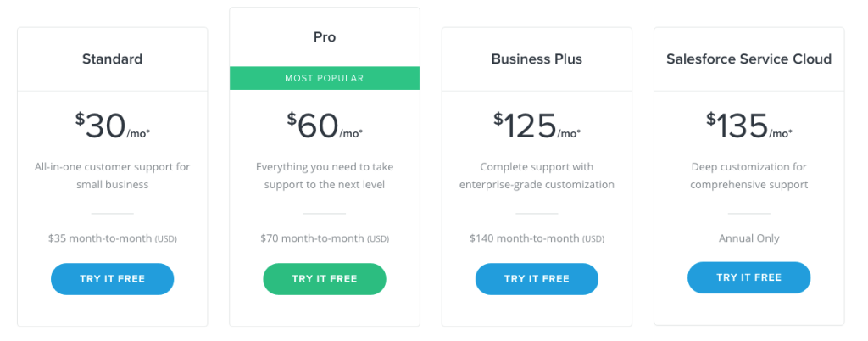Screen dimensions: 868x341
Task: Click the $30/mo Standard price
Action: point(112,126)
